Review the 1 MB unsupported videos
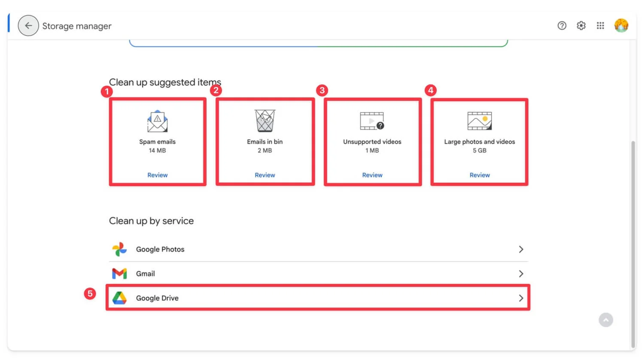This screenshot has width=644, height=362. point(372,175)
